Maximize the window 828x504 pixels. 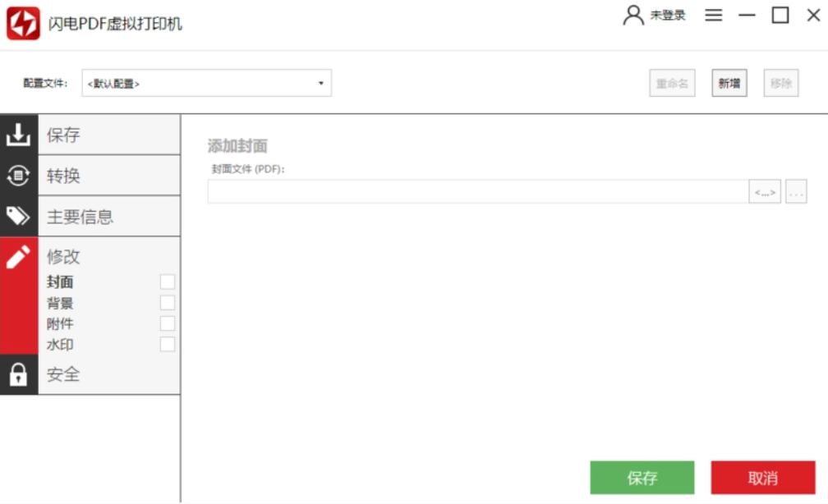coord(780,16)
